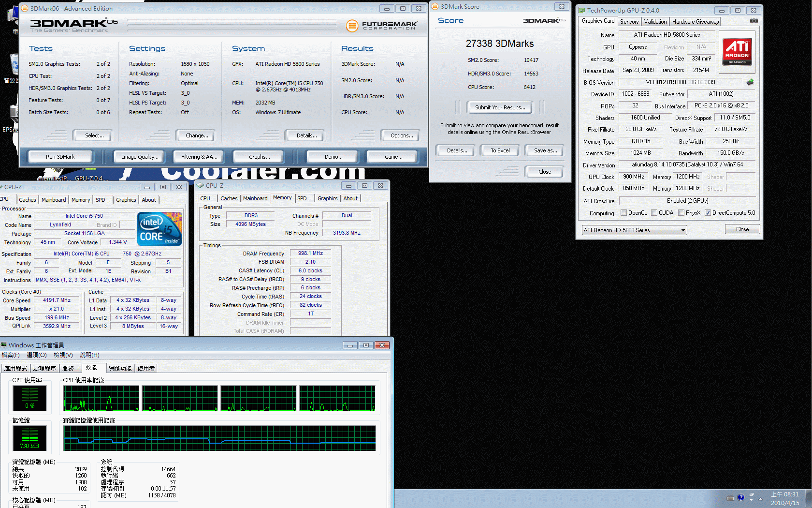Click the 3DMark06 logo banner
Image resolution: width=812 pixels, height=508 pixels.
pos(74,26)
